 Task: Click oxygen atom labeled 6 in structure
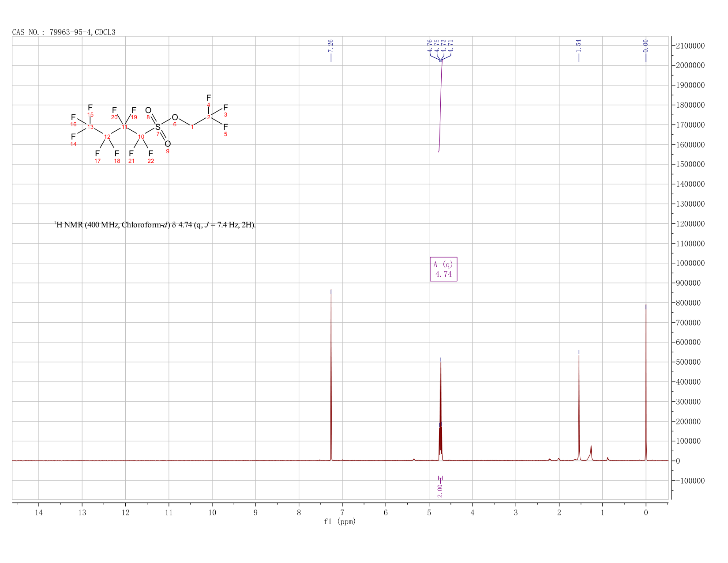[175, 117]
